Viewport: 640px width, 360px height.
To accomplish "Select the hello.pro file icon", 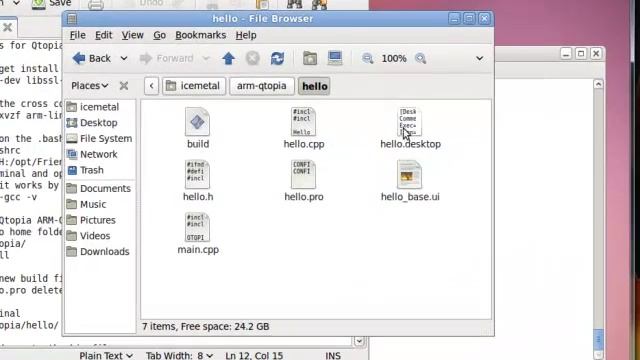I will [x=303, y=174].
